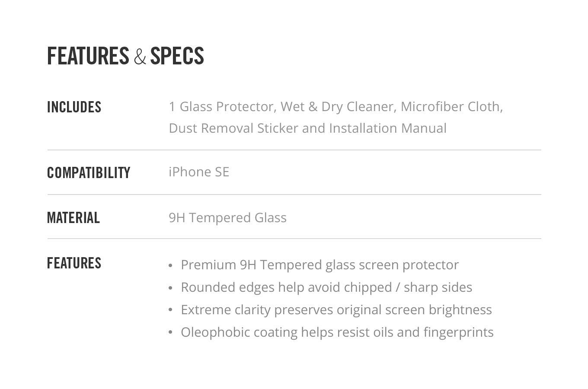Click the bullet dot before 'Oleophobic coating'
Viewport: 588px width, 389px height.
[x=170, y=333]
